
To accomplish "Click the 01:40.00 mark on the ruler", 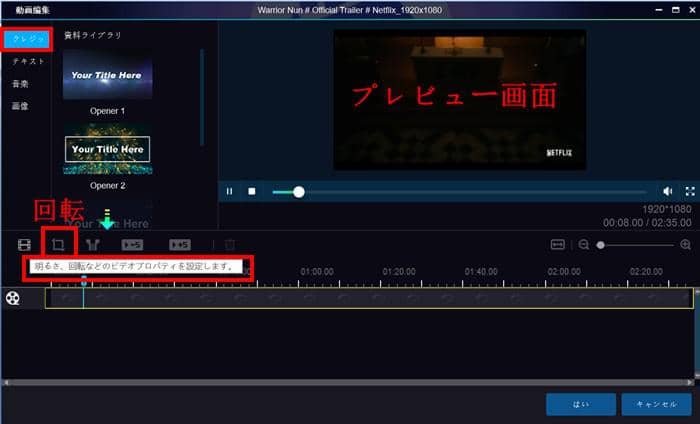I will pos(481,271).
